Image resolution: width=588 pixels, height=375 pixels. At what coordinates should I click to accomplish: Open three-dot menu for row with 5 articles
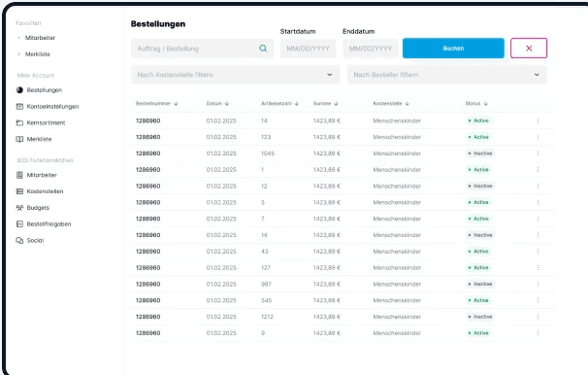click(x=538, y=202)
